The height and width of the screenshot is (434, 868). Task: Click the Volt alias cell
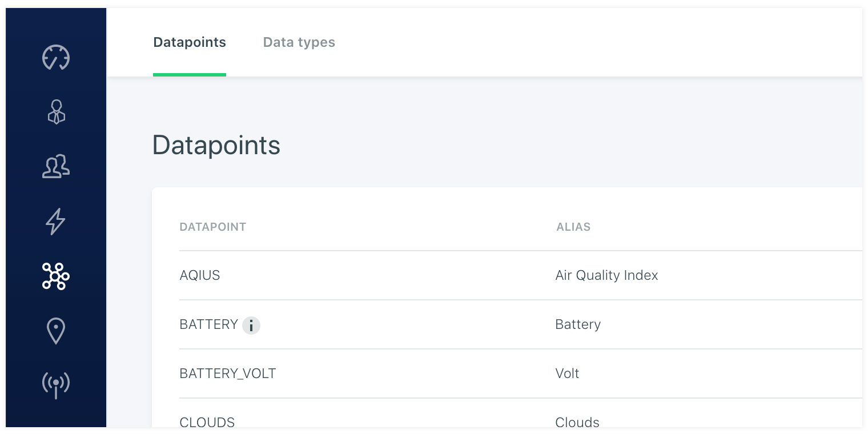(x=567, y=373)
